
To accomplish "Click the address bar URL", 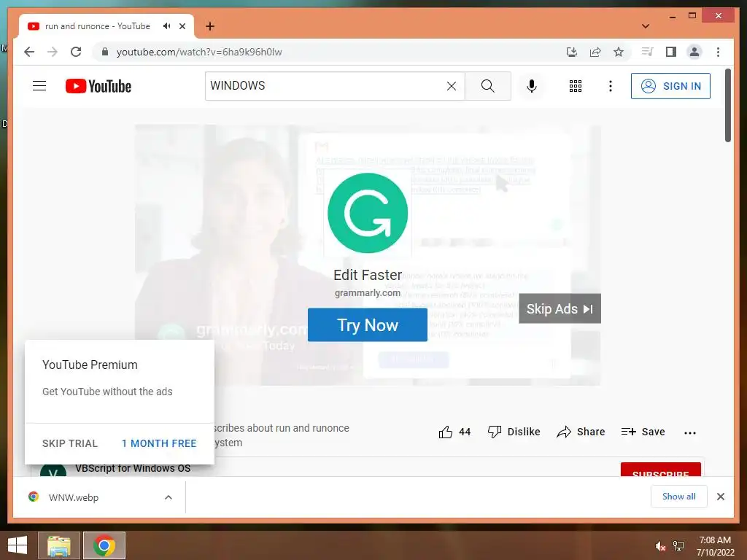I will (x=199, y=52).
